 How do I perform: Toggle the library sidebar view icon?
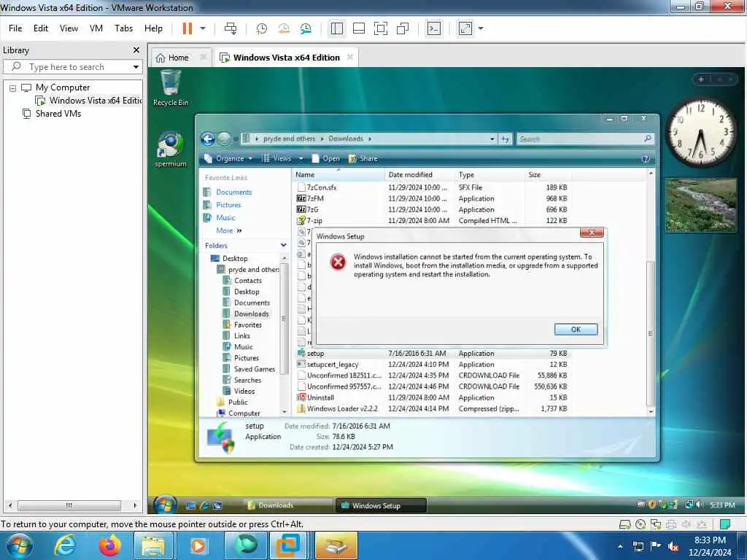(337, 28)
